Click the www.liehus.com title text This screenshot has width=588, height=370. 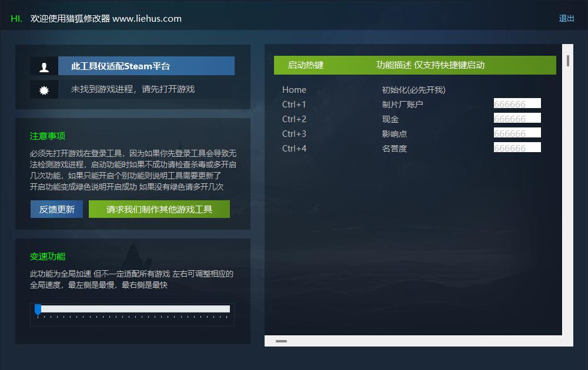click(x=147, y=19)
